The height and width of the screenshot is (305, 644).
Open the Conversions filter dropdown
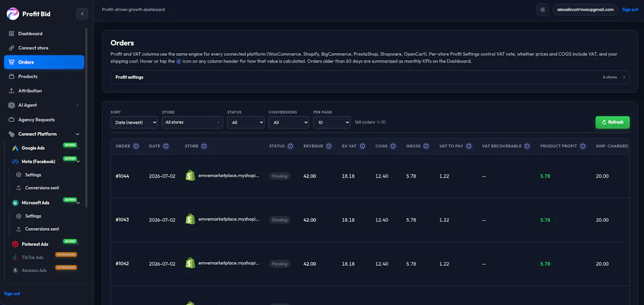click(x=289, y=122)
